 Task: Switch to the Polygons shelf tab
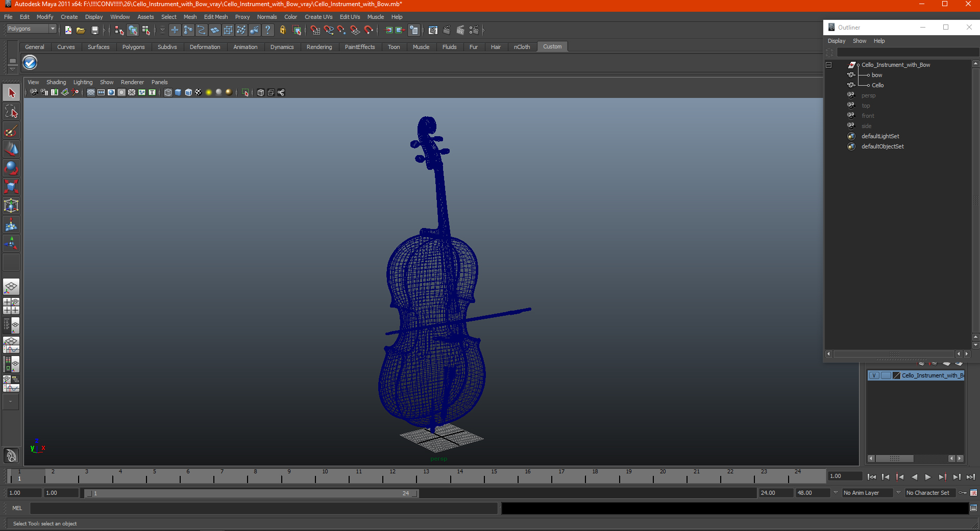click(x=133, y=47)
